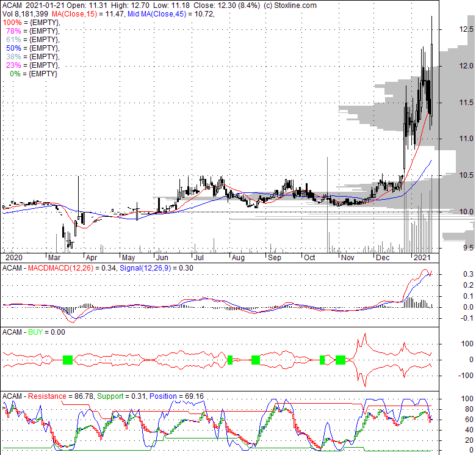Click the 10.5 price axis label
476x455 pixels.
(x=466, y=175)
